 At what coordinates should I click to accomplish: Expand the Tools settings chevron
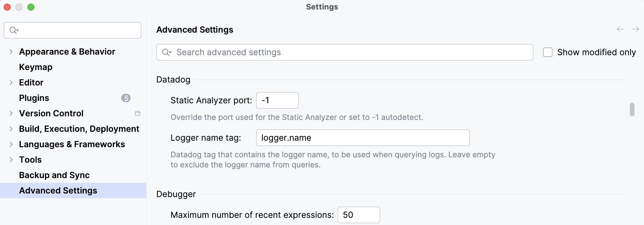(11, 160)
